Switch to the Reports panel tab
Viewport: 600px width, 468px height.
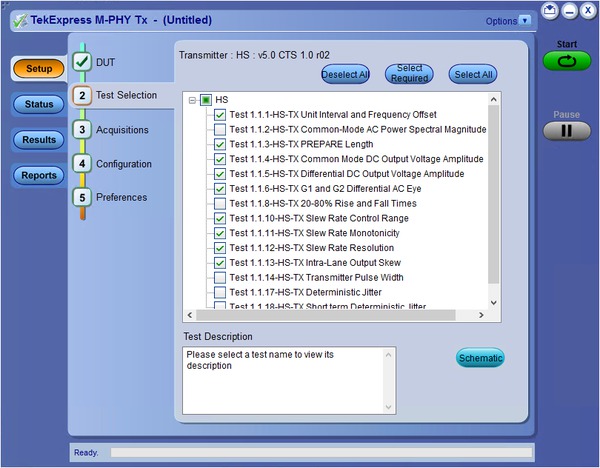[39, 175]
